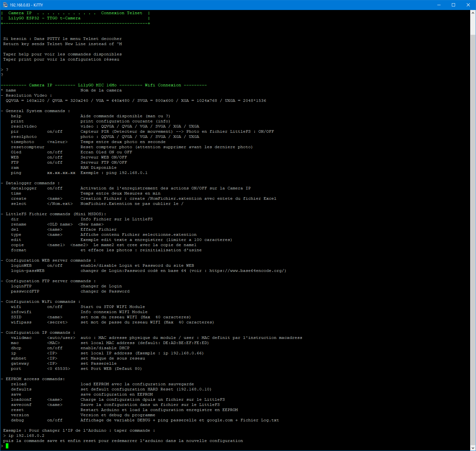Click the 'print' command name

(17, 121)
